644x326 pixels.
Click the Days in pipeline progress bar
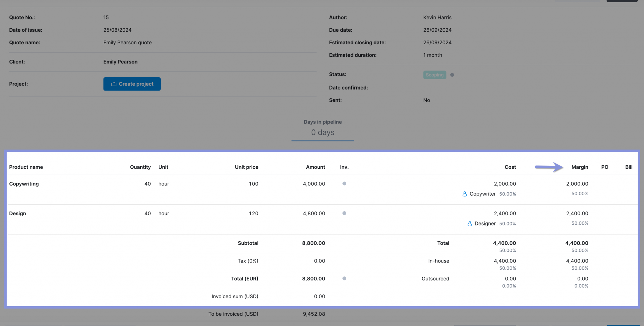(x=323, y=141)
